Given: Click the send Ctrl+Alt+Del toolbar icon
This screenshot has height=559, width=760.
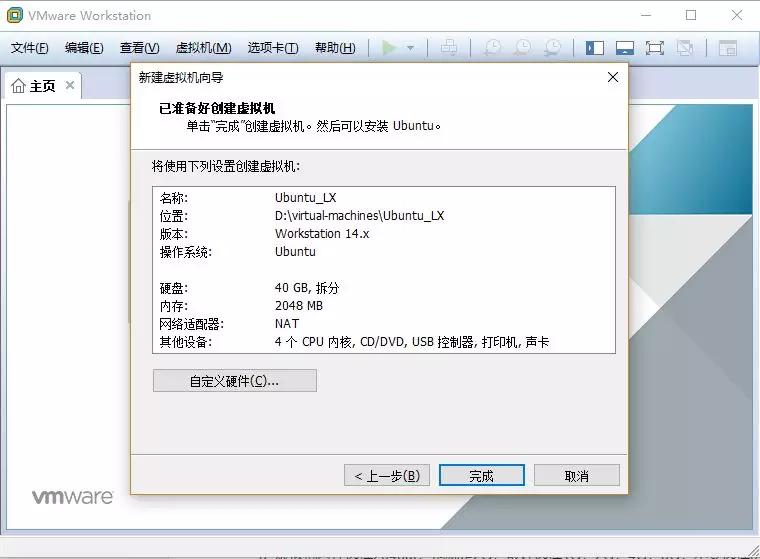Looking at the screenshot, I should [449, 48].
